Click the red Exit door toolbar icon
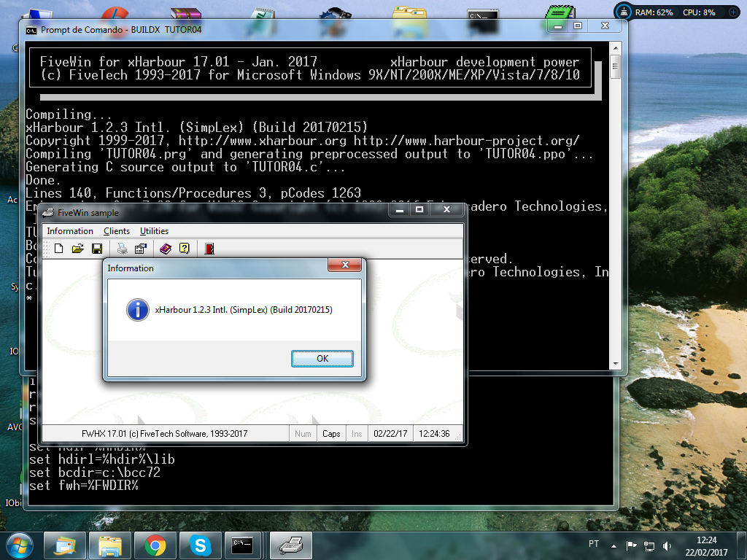 pyautogui.click(x=209, y=249)
